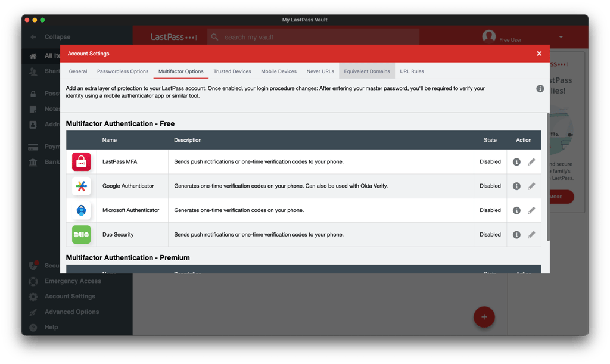Edit LastPass MFA settings with pencil icon

click(x=531, y=162)
